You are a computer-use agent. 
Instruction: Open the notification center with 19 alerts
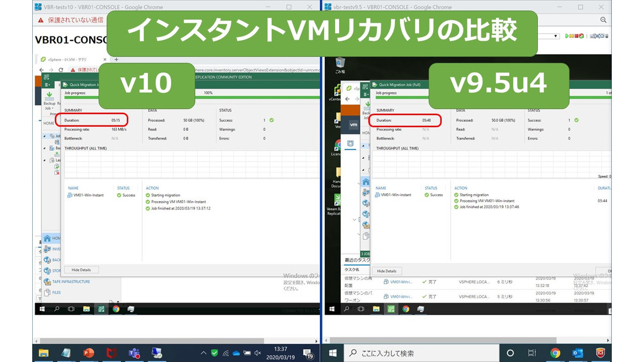pos(309,353)
